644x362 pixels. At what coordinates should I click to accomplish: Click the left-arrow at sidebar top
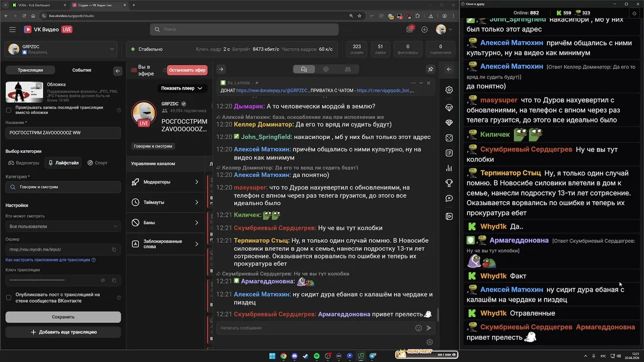coord(449,69)
